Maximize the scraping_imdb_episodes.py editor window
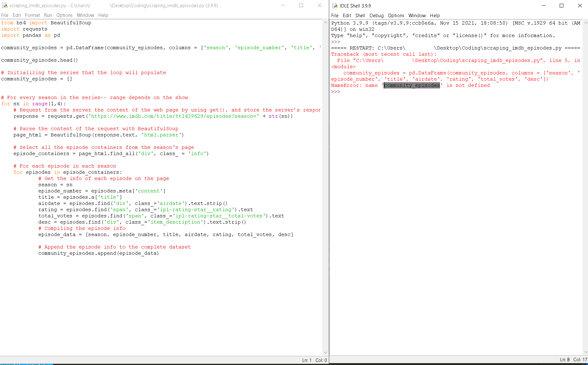This screenshot has width=588, height=365. [x=301, y=5]
